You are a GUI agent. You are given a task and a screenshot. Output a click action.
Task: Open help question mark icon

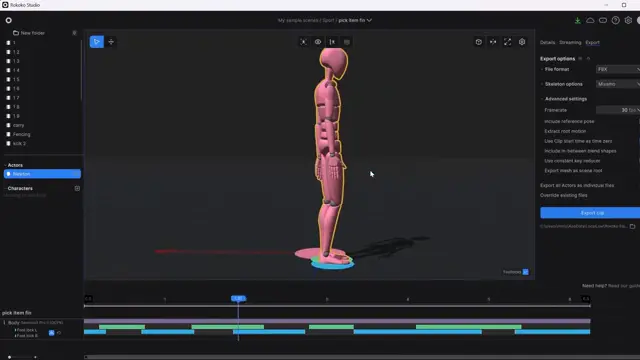tap(616, 20)
